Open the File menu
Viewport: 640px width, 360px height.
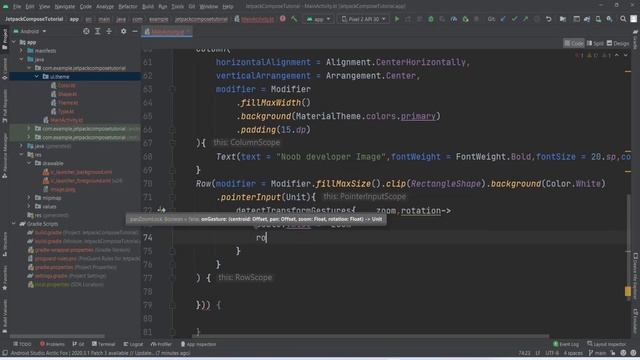pos(17,7)
